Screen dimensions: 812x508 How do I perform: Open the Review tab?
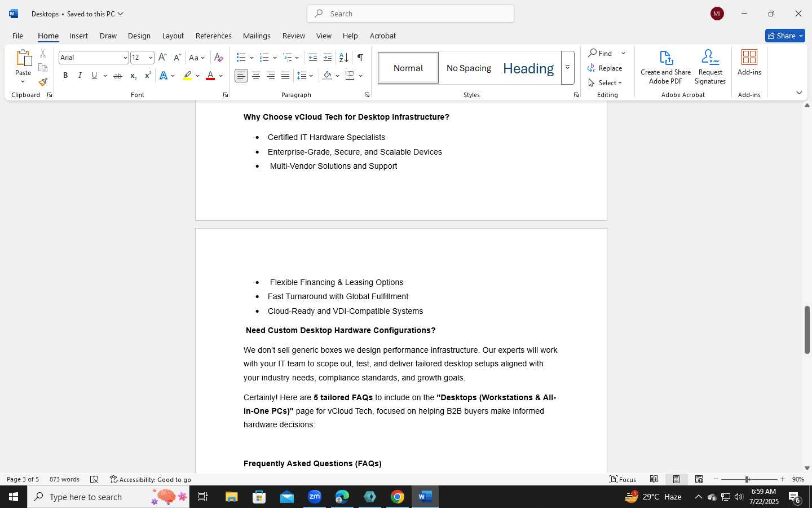[x=293, y=36]
